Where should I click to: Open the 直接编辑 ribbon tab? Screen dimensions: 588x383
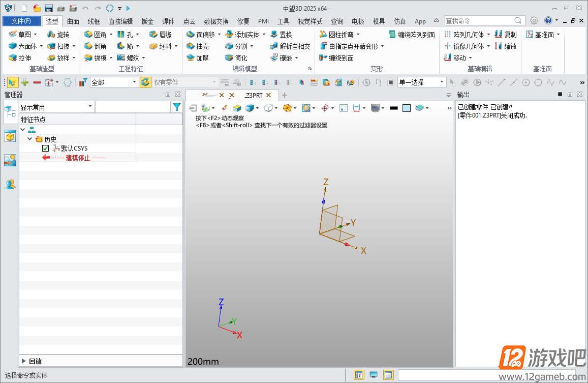121,21
